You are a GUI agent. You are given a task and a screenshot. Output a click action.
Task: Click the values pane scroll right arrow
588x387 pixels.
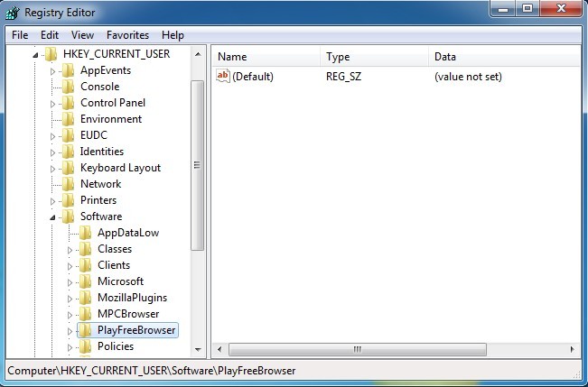tap(573, 349)
